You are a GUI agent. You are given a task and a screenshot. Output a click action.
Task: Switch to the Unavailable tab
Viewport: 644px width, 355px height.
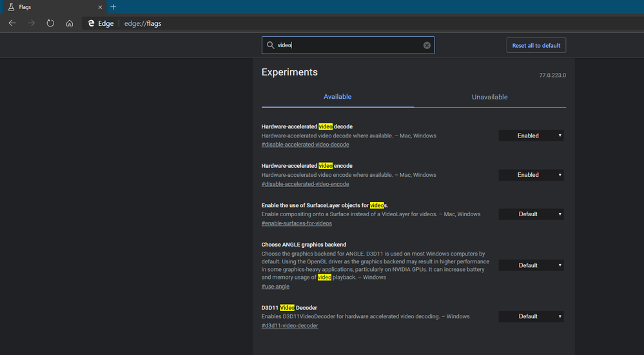coord(489,97)
